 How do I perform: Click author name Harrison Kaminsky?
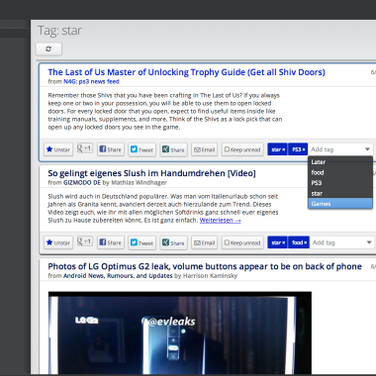pyautogui.click(x=210, y=276)
